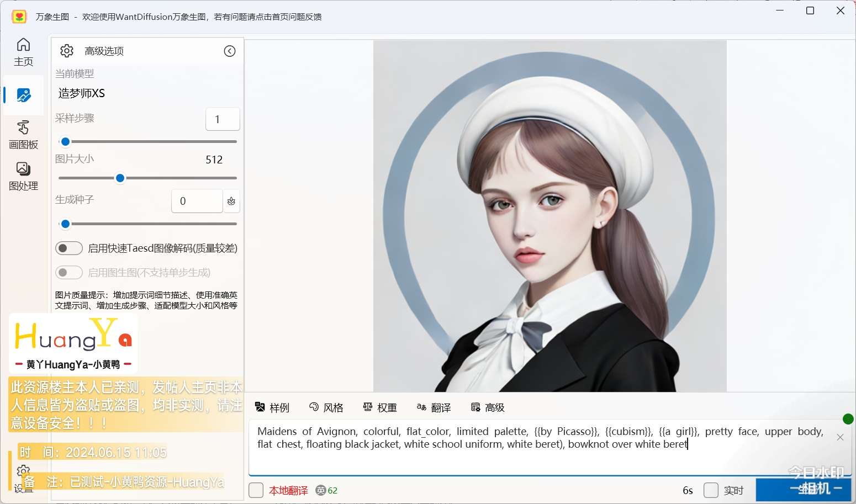This screenshot has height=504, width=856.
Task: Click the green status indicator dot
Action: coord(848,419)
